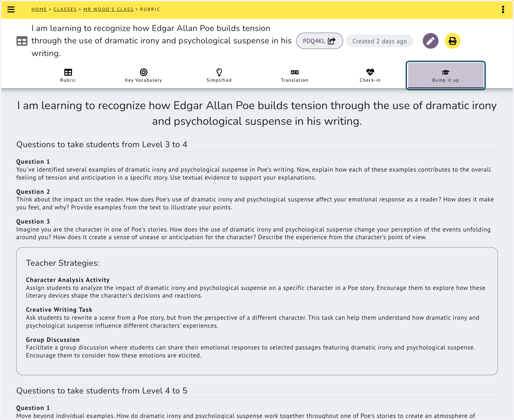Open MR WOOD'S CLASS breadcrumb link
The height and width of the screenshot is (420, 514).
pyautogui.click(x=108, y=9)
